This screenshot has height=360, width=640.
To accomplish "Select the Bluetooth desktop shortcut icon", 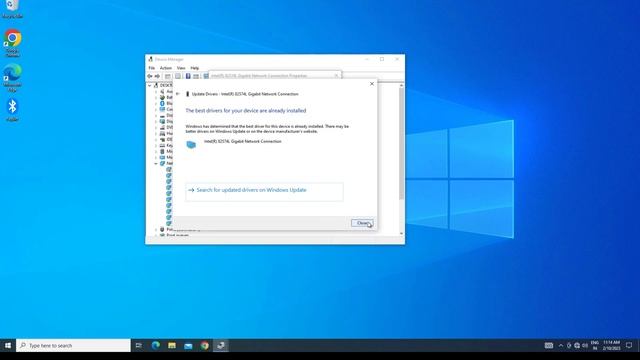I will pyautogui.click(x=12, y=110).
